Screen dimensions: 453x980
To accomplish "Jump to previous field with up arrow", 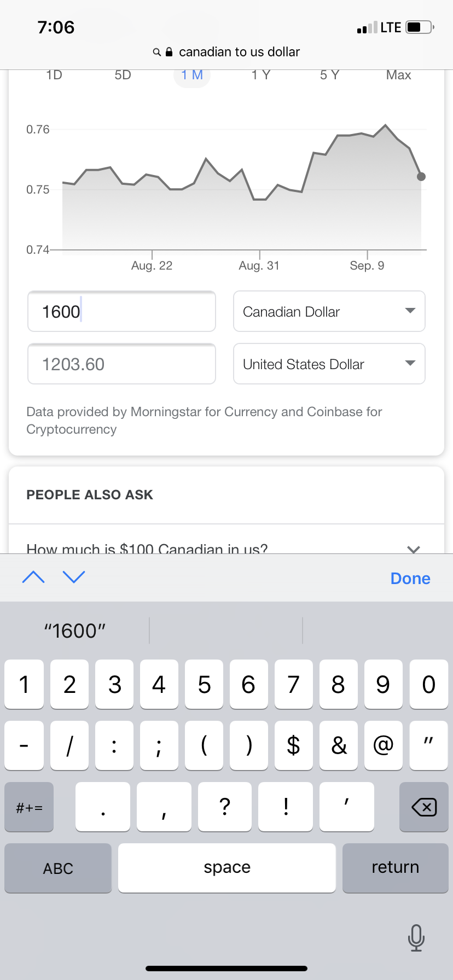I will click(x=33, y=577).
